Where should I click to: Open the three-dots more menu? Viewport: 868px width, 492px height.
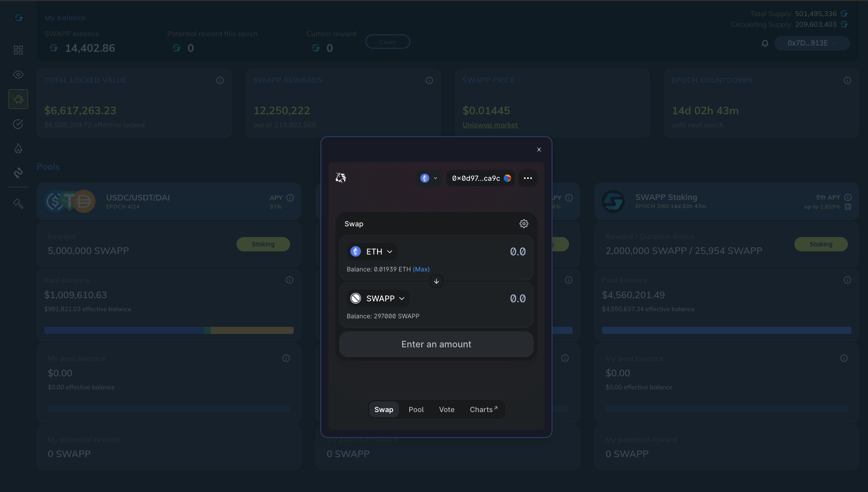point(528,178)
